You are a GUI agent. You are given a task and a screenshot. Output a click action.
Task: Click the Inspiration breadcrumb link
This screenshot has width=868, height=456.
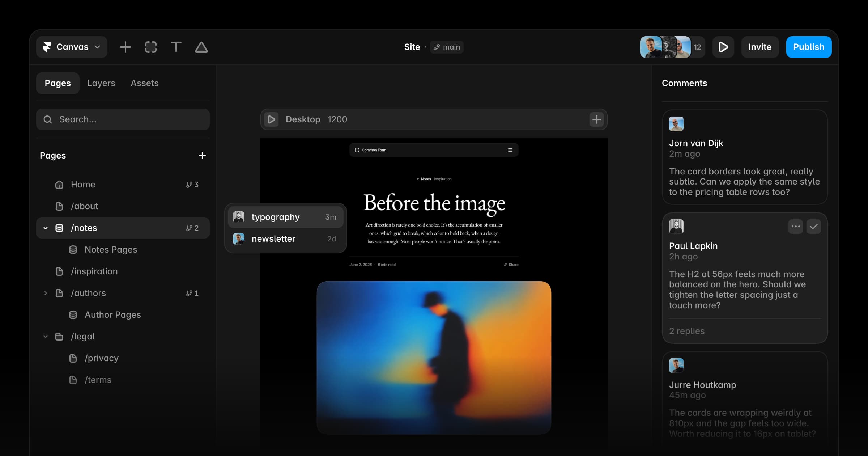pos(443,179)
